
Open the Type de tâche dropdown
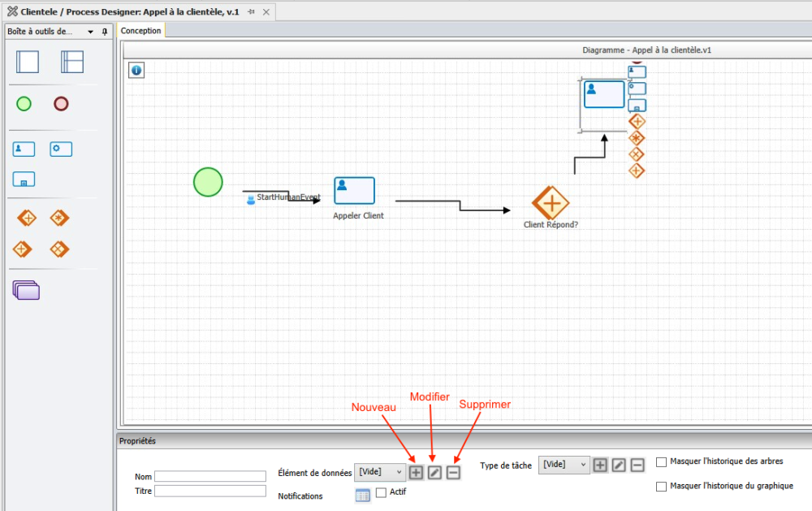point(564,465)
